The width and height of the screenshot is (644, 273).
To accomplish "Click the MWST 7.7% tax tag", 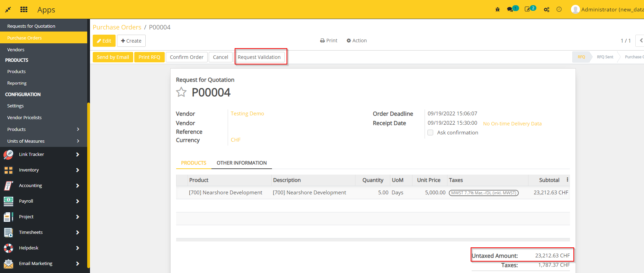I will 483,193.
